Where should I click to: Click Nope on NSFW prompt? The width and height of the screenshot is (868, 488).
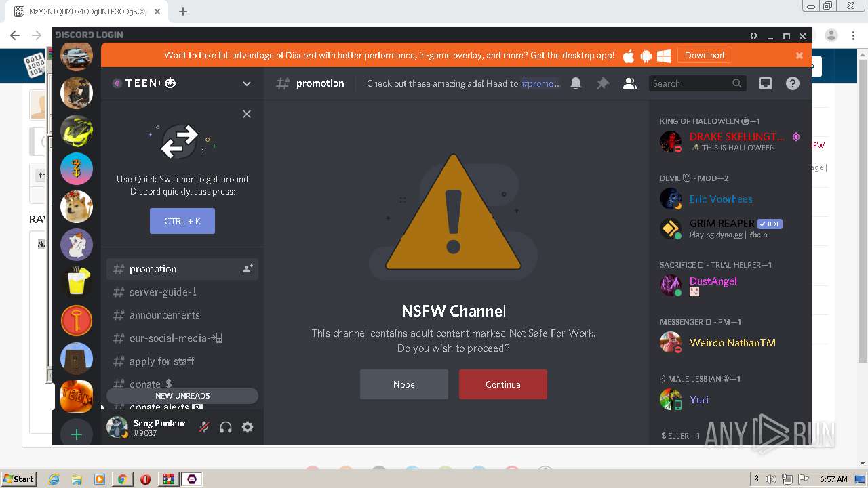point(404,384)
